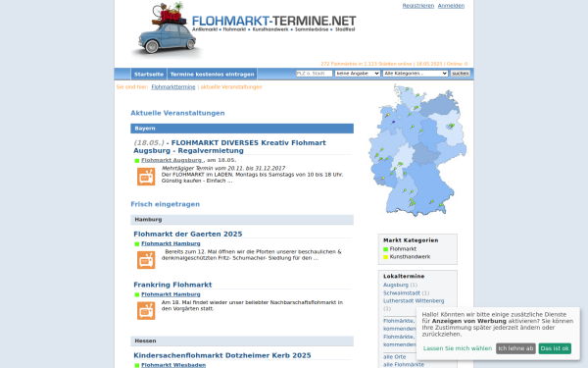This screenshot has width=588, height=368.
Task: Click the Flohmarkttermine breadcrumb link
Action: point(173,87)
